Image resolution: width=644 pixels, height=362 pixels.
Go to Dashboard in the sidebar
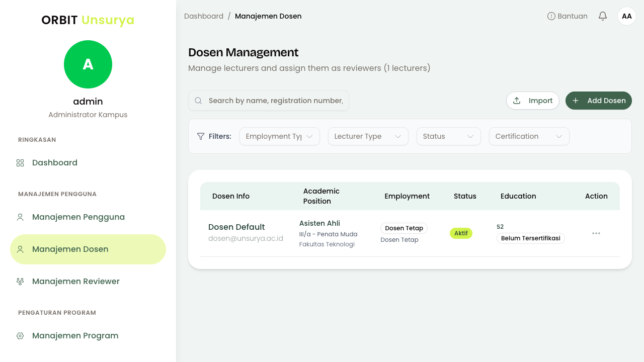[88, 163]
